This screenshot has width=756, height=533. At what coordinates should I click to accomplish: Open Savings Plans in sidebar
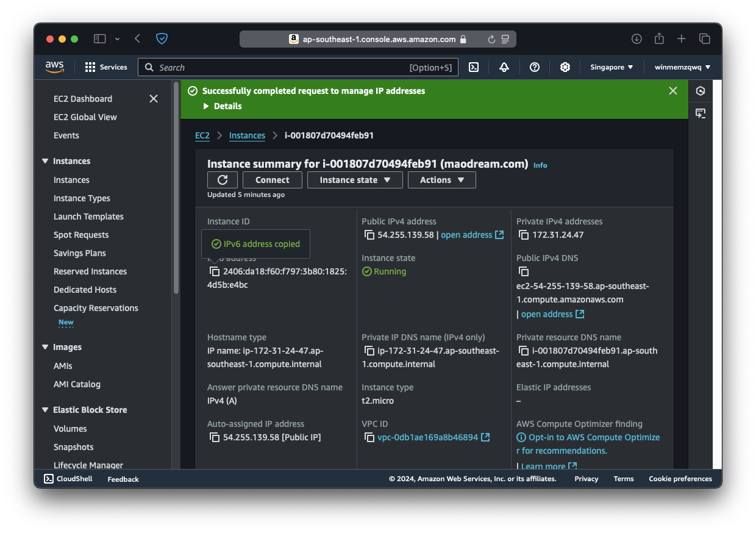point(80,253)
